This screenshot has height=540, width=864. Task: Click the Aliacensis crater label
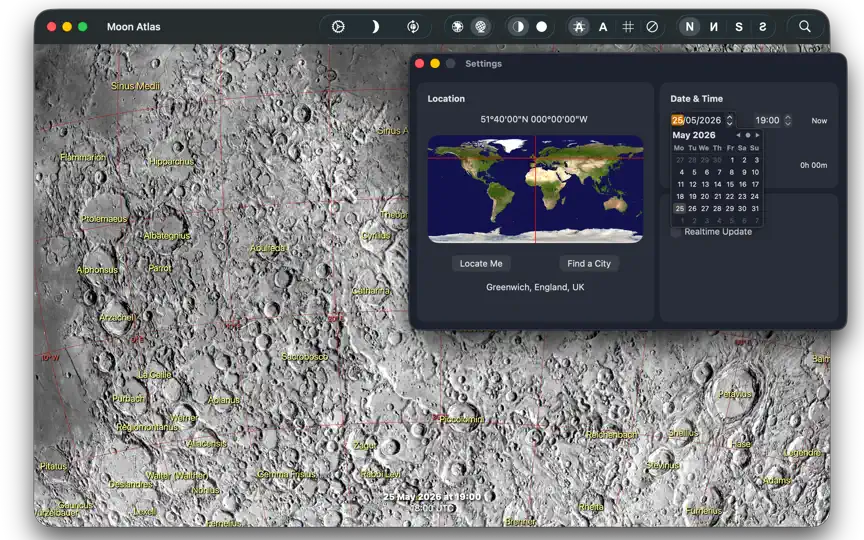[207, 444]
